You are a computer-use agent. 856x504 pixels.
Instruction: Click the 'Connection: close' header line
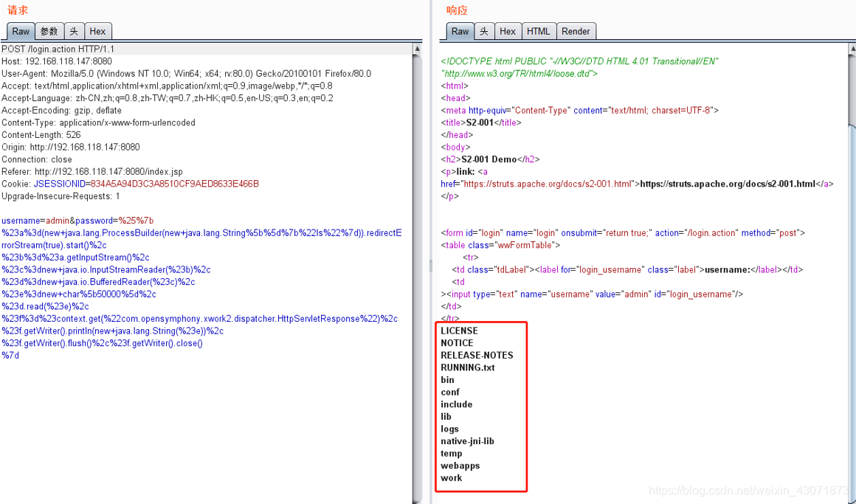(x=37, y=159)
